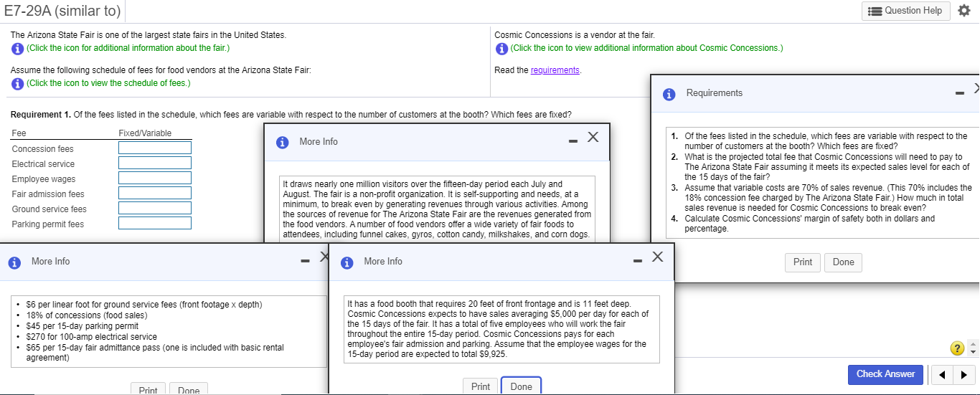Image resolution: width=980 pixels, height=395 pixels.
Task: Select Parking permit fees input box
Action: pos(155,223)
